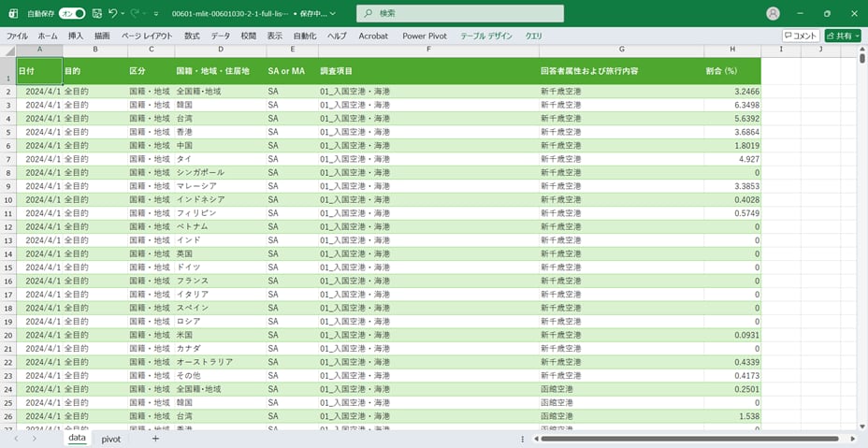Toggle the 自動保存 AutoSave switch
Screen dimensions: 868x448
click(72, 14)
